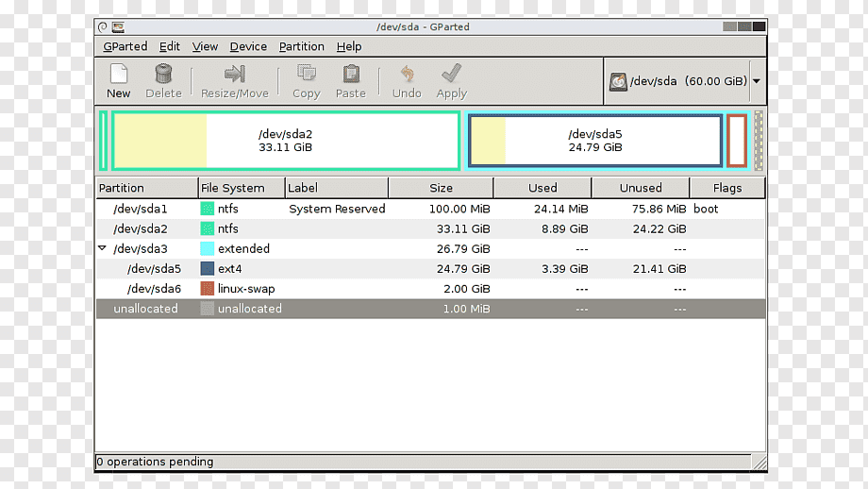The image size is (868, 489).
Task: Select the /dev/sda6 linux-swap row
Action: (430, 289)
